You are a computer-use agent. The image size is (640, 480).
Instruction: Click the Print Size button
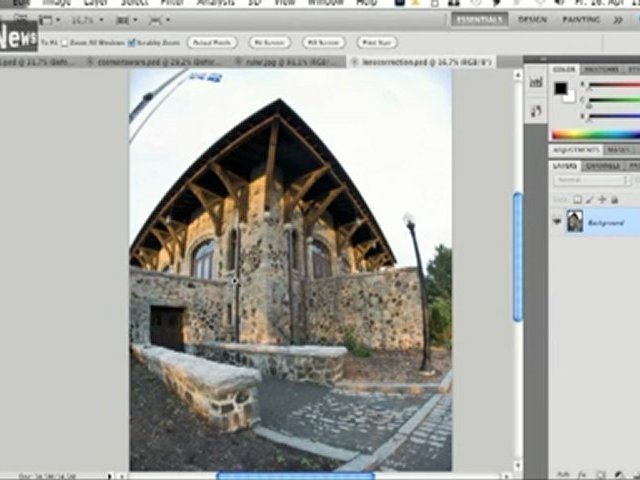[377, 42]
